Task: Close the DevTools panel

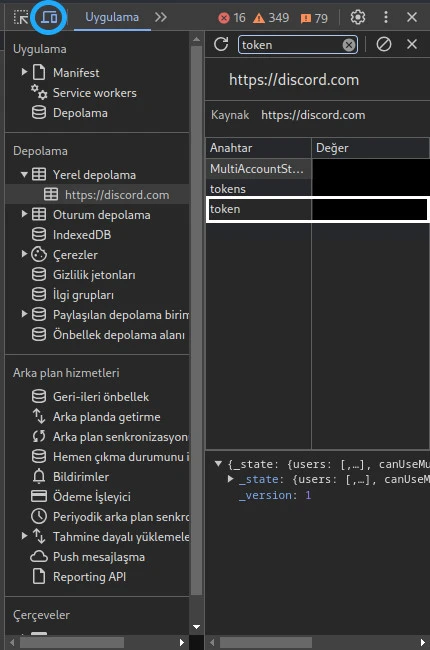Action: pos(412,17)
